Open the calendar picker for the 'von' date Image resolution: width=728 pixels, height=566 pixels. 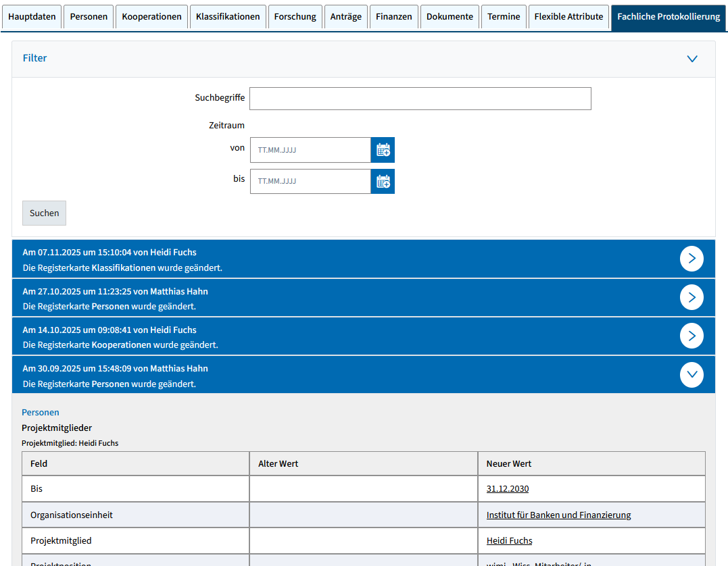coord(383,150)
